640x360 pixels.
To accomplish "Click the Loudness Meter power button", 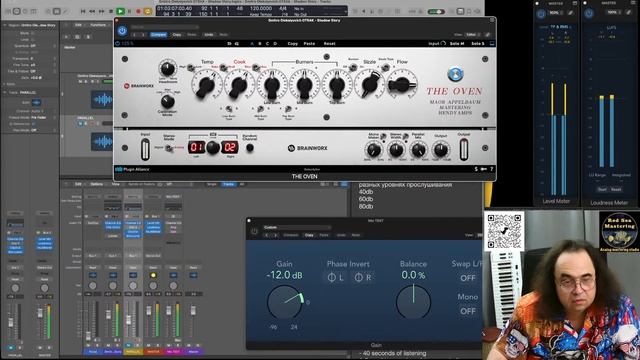I will click(x=589, y=13).
